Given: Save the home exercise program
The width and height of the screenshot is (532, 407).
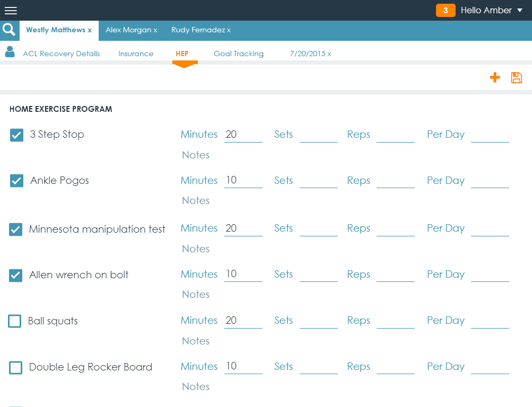Looking at the screenshot, I should tap(516, 78).
